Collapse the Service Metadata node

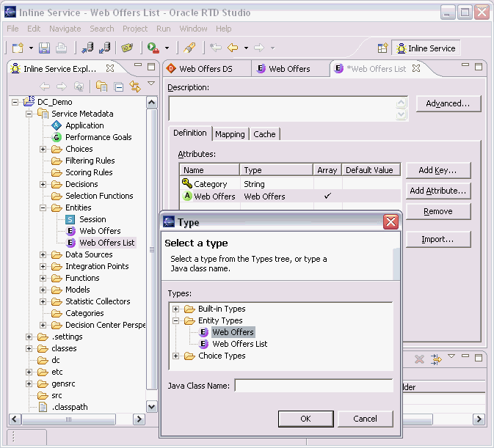[29, 114]
